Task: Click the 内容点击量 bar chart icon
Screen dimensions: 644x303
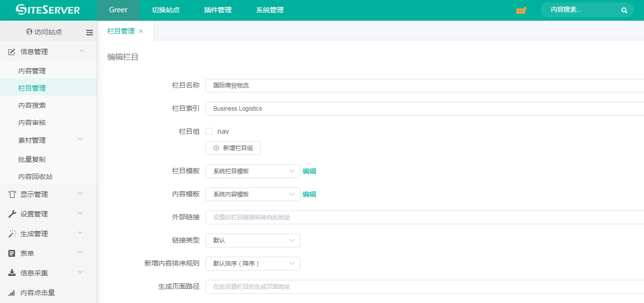Action: point(12,293)
